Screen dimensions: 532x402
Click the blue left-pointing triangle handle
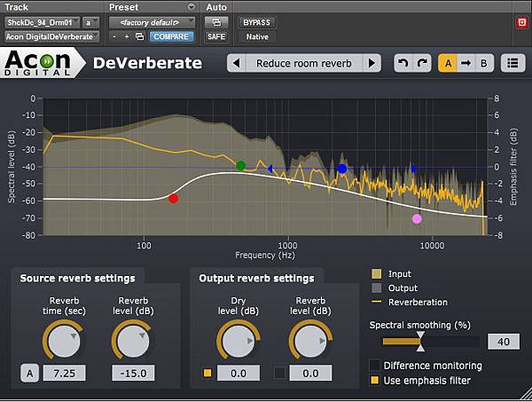pos(270,168)
